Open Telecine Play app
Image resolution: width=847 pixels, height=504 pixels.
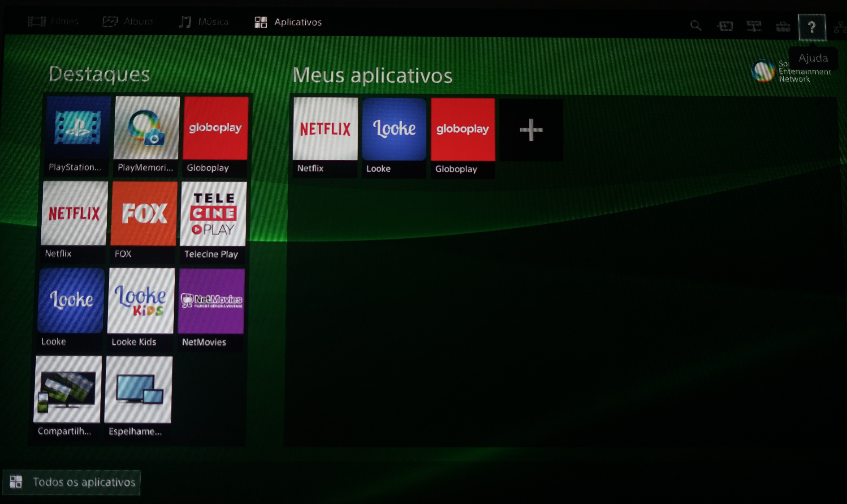[213, 222]
